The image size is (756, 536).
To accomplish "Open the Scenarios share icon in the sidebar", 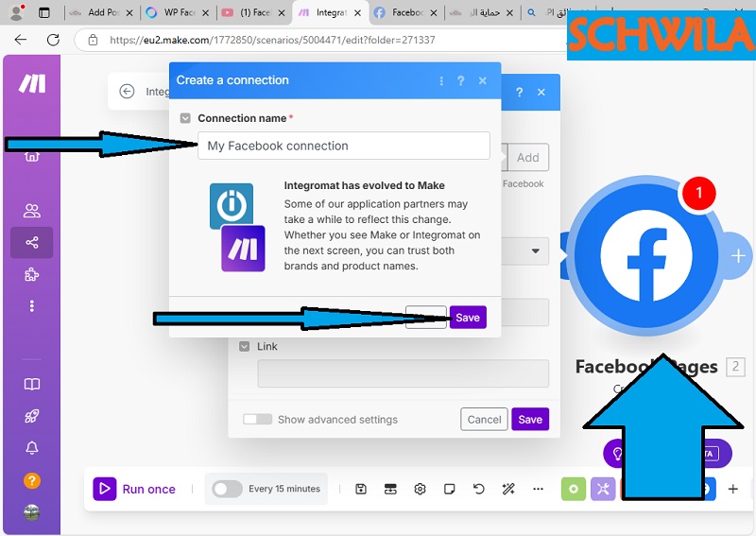I will pos(32,242).
